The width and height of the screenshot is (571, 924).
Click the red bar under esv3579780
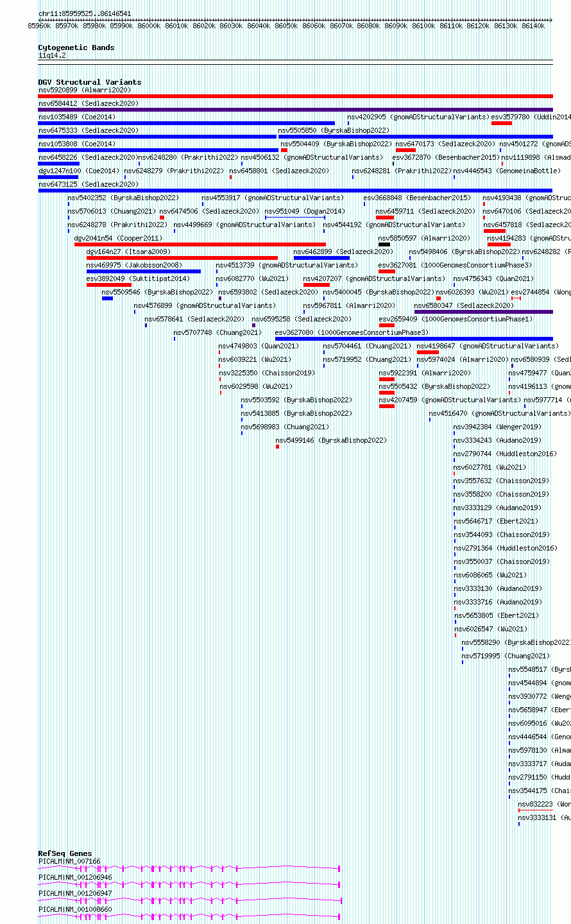coord(502,123)
